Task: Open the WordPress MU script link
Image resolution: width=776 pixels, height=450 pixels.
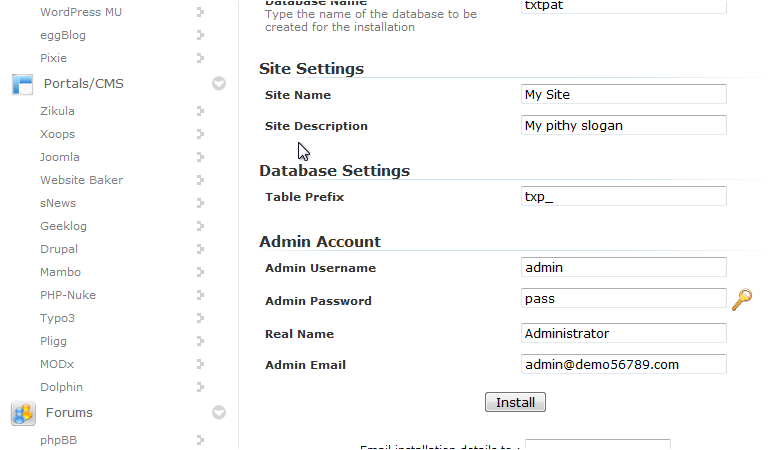Action: click(81, 12)
